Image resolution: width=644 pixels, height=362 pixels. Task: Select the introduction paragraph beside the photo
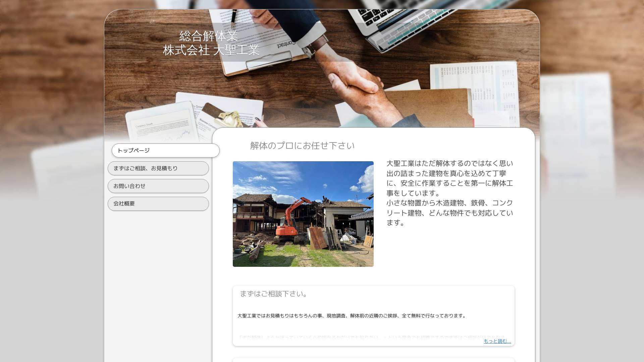450,193
